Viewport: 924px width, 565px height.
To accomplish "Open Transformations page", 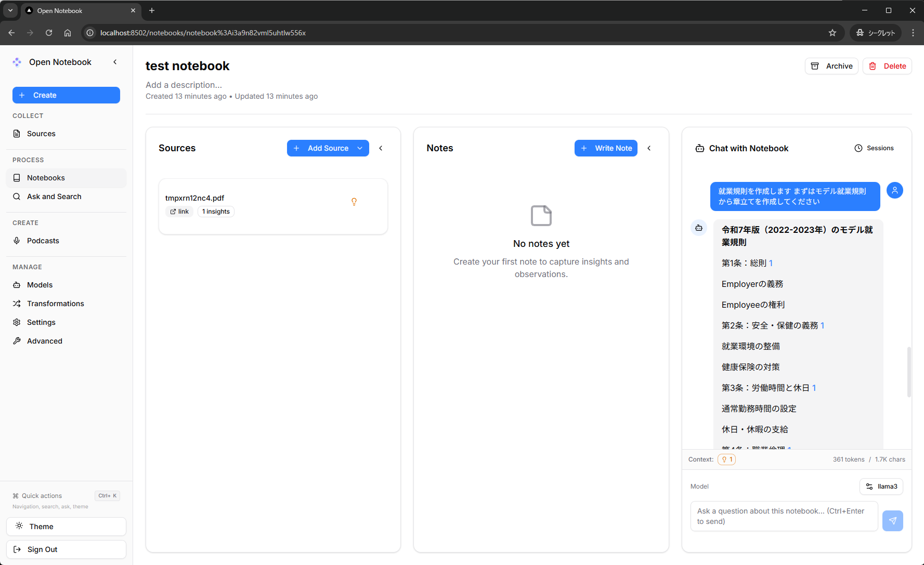I will pyautogui.click(x=66, y=304).
